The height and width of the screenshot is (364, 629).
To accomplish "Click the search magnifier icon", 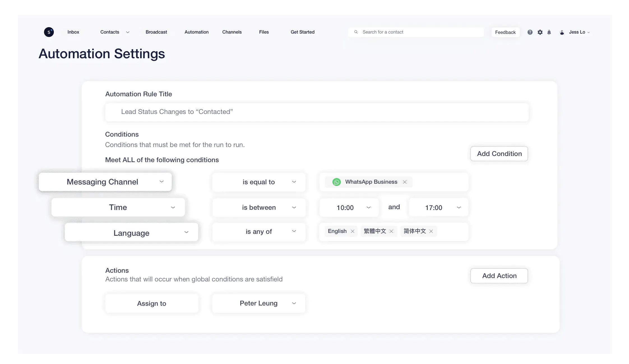I will click(356, 32).
